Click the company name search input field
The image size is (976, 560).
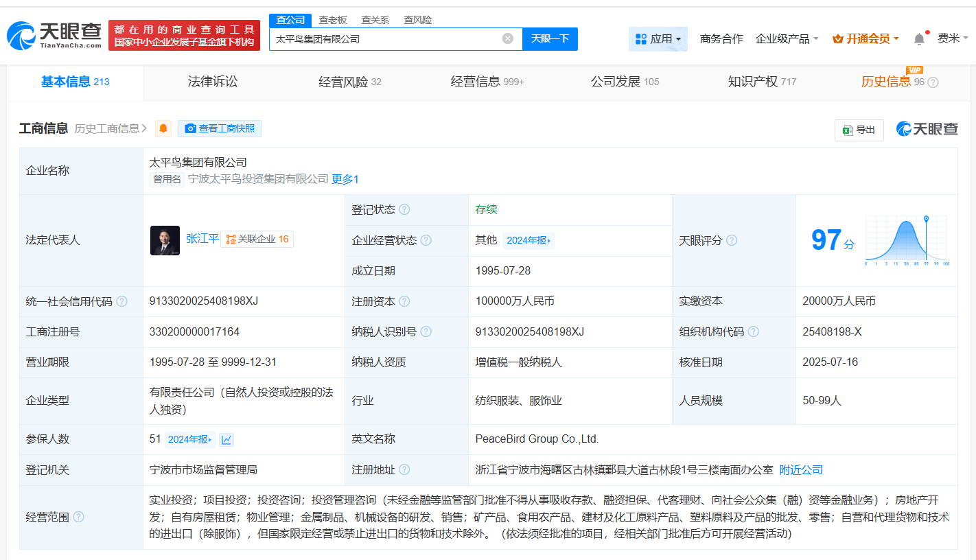[x=384, y=38]
